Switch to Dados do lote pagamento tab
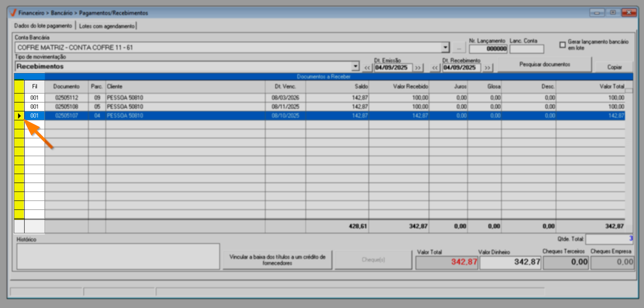Screen dimensions: 644x308 pos(43,26)
